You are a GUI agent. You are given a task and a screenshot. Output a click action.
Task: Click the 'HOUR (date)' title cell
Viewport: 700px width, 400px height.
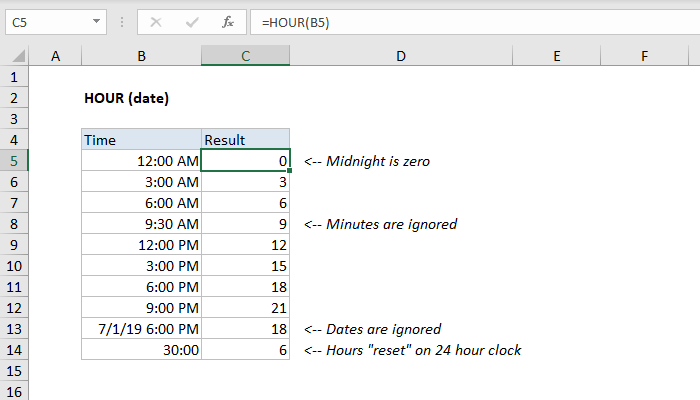127,98
